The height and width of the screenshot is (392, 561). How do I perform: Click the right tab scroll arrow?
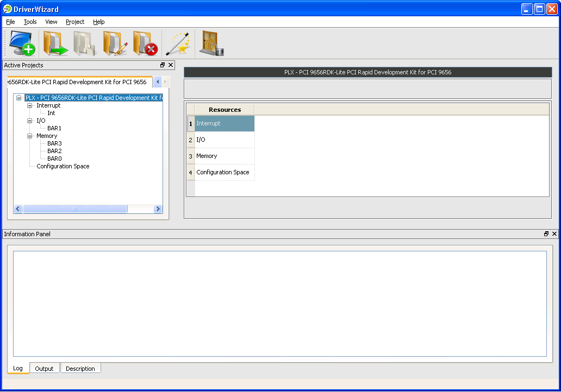pyautogui.click(x=165, y=82)
